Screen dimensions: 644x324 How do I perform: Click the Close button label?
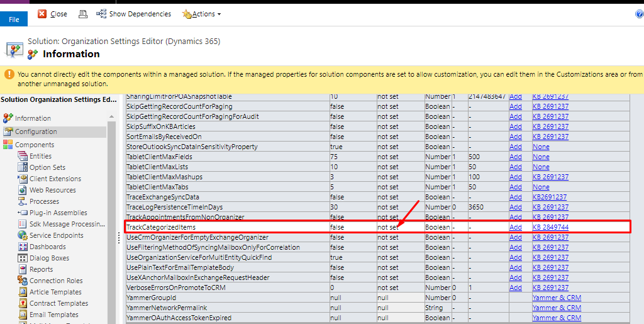click(58, 14)
